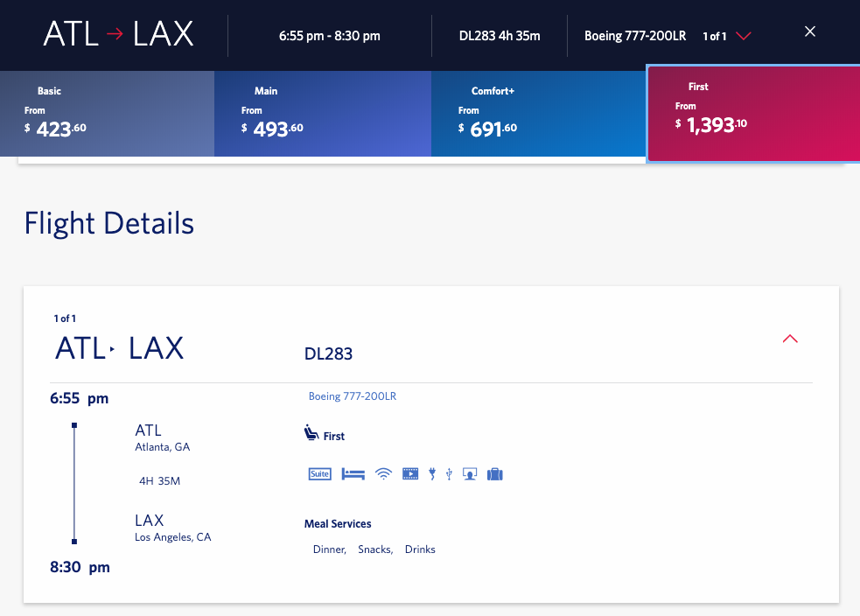Dismiss flight details with the X
The image size is (860, 616).
[809, 31]
